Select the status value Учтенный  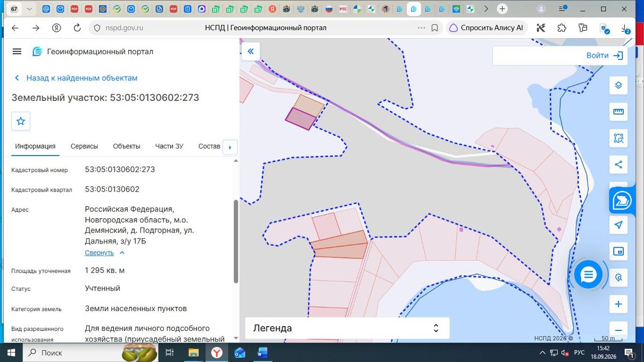click(x=103, y=289)
